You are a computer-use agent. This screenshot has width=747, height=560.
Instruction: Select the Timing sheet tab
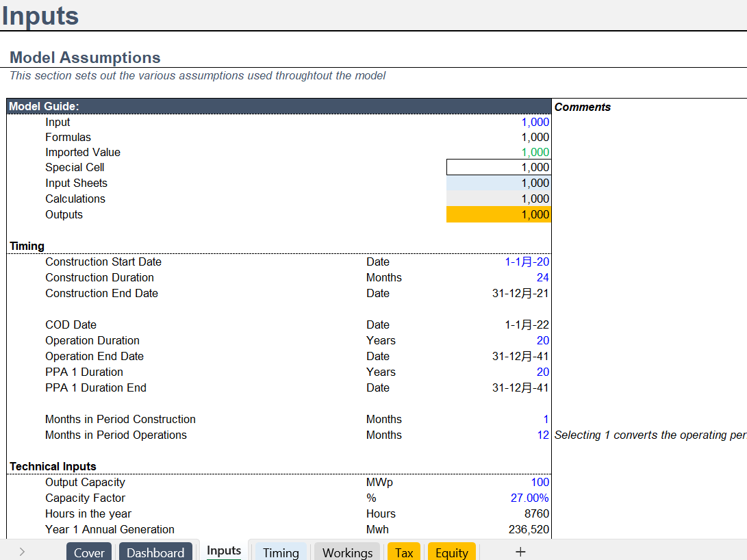click(281, 552)
